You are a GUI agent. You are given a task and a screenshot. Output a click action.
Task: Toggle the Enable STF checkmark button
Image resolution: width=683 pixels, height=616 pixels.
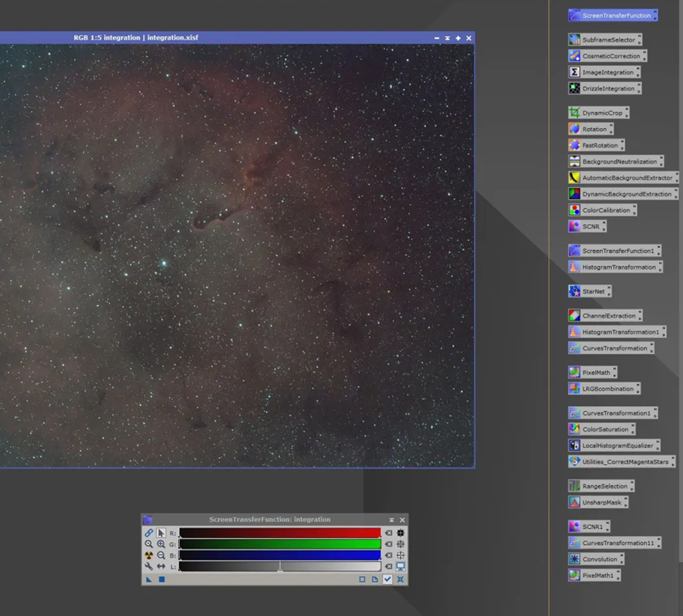[388, 579]
